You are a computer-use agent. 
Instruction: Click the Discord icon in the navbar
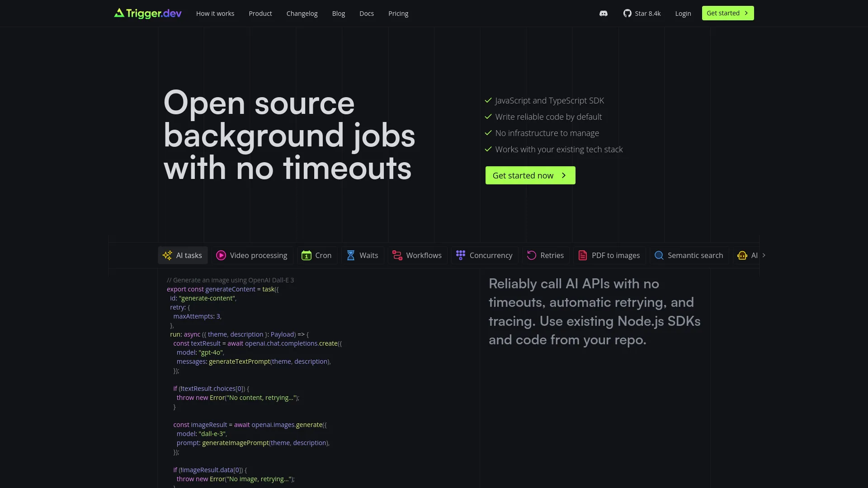(x=603, y=13)
